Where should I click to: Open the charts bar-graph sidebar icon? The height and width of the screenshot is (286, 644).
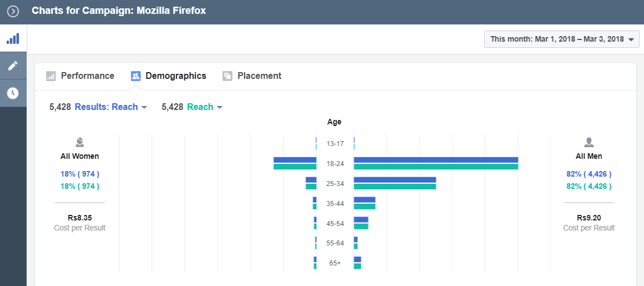(13, 39)
